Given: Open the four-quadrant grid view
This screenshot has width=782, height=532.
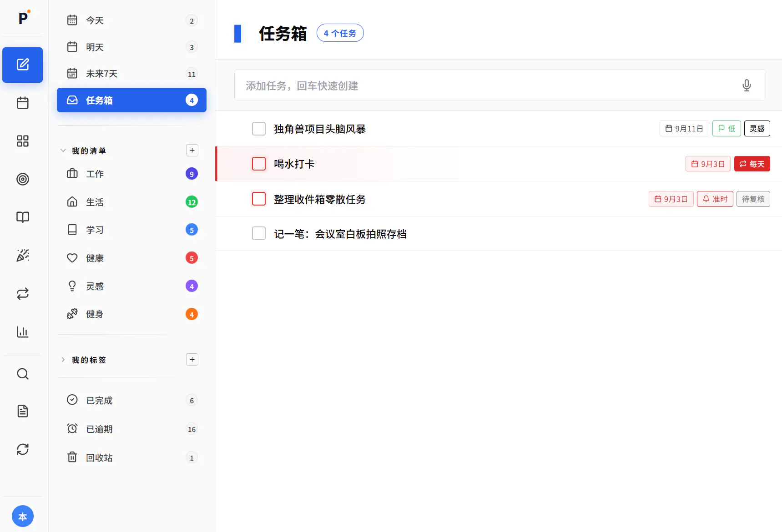Looking at the screenshot, I should [x=22, y=141].
